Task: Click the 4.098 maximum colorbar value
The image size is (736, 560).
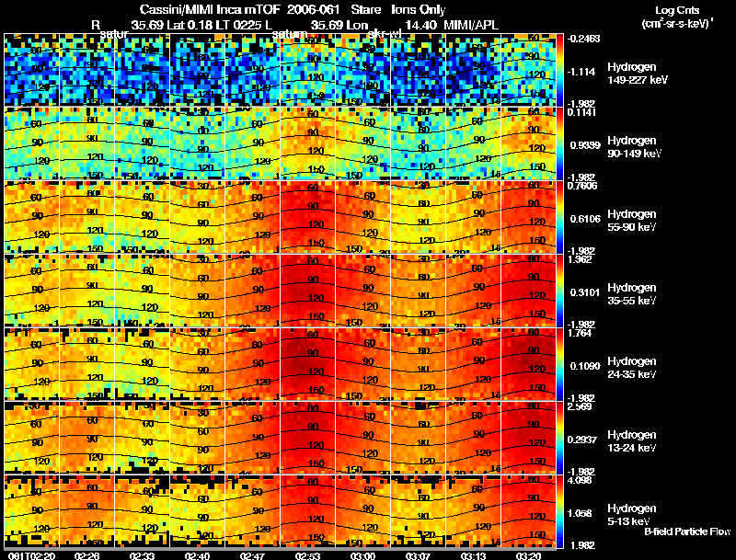Action: pos(583,480)
